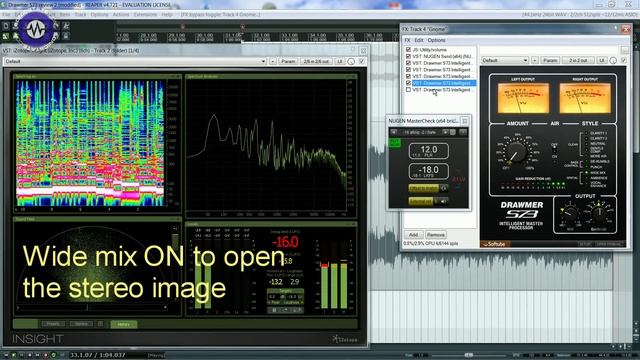This screenshot has height=360, width=640.
Task: Click the UI button in FX chain window
Action: pyautogui.click(x=602, y=60)
